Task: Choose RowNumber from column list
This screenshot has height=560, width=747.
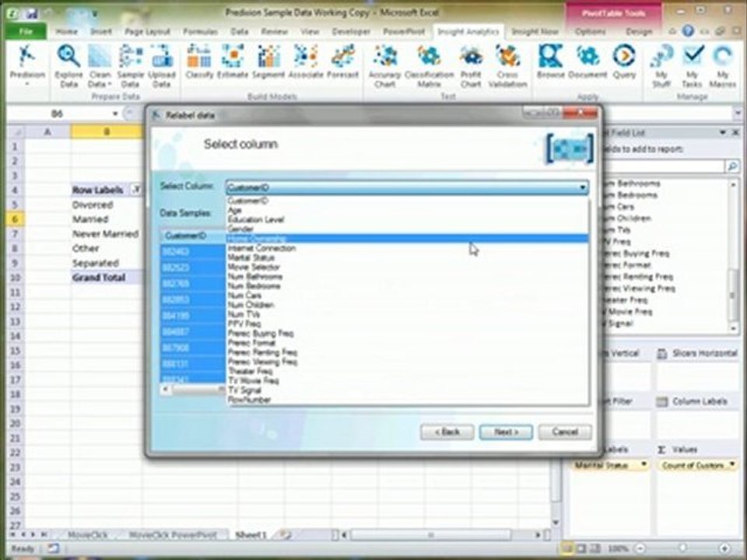Action: click(x=407, y=400)
